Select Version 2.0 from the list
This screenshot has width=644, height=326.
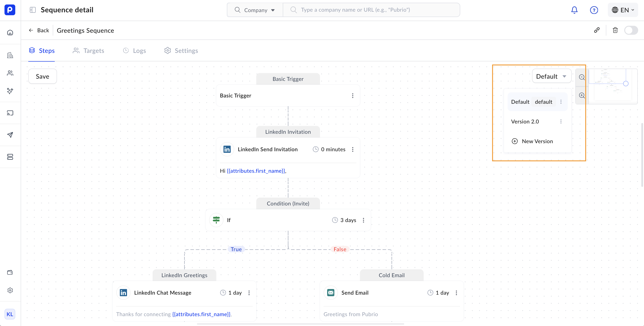(525, 122)
